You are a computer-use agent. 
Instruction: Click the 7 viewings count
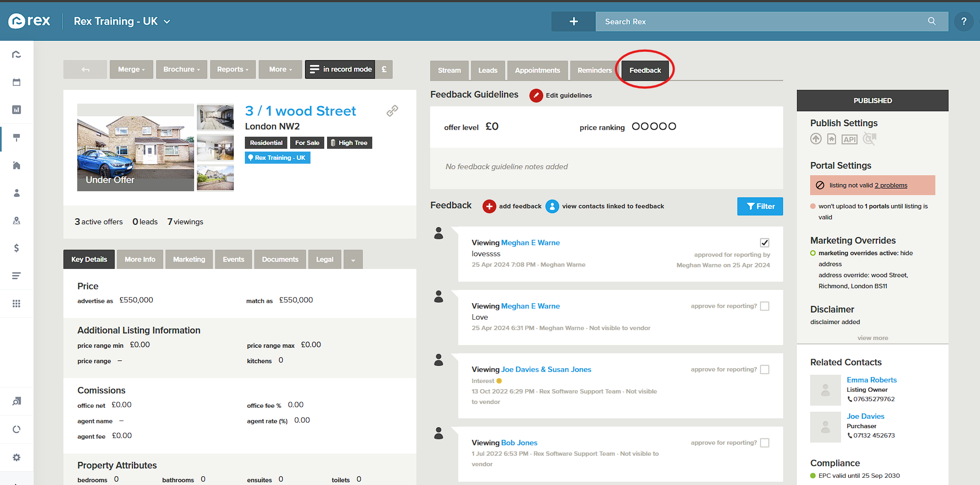185,222
